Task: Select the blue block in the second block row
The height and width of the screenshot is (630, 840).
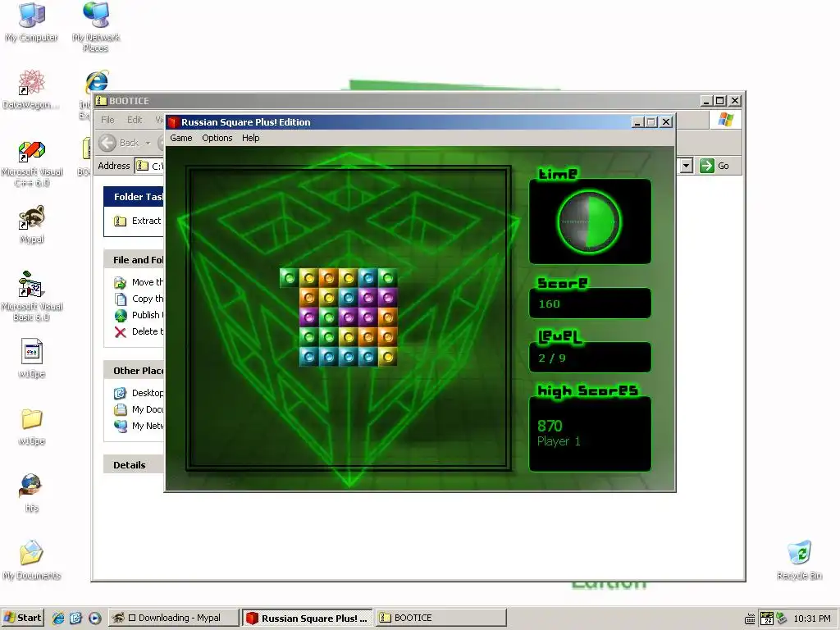Action: point(348,297)
